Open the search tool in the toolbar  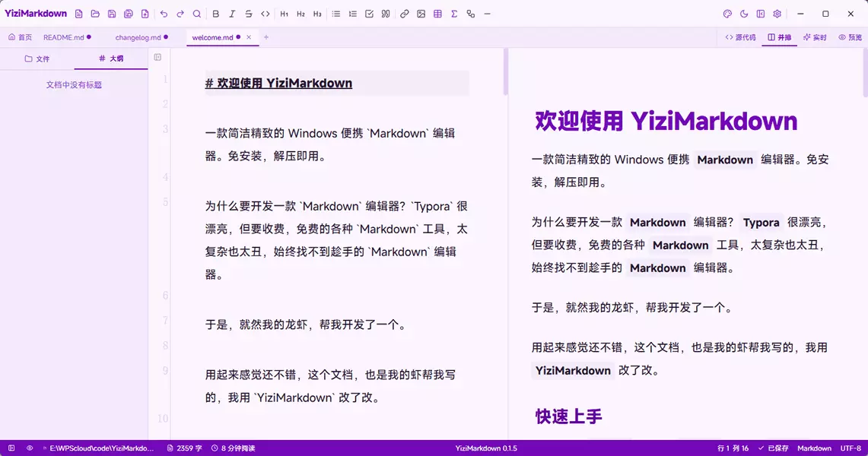[196, 14]
